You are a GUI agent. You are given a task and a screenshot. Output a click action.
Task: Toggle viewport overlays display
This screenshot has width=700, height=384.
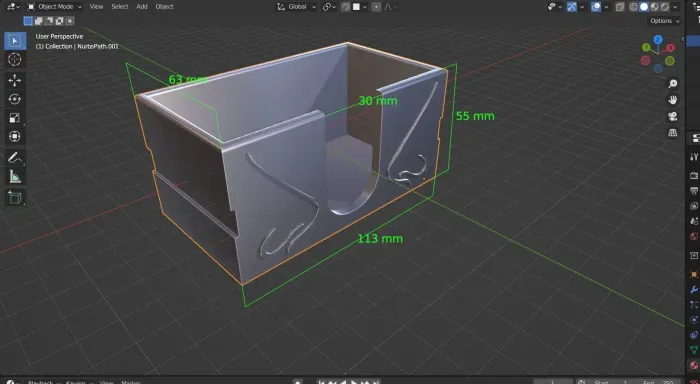coord(596,7)
